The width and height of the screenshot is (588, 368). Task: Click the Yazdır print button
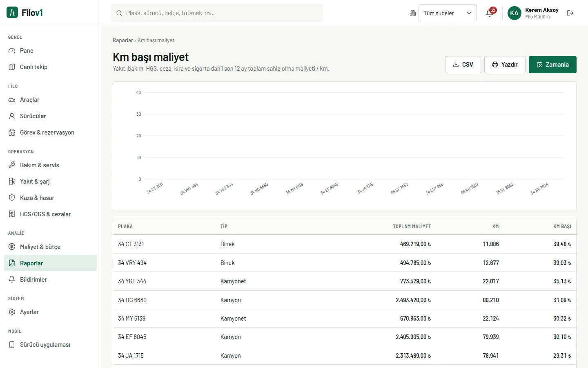coord(505,65)
